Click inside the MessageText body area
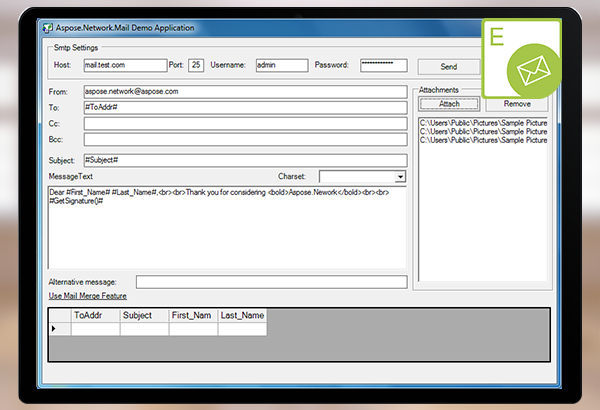 (227, 228)
